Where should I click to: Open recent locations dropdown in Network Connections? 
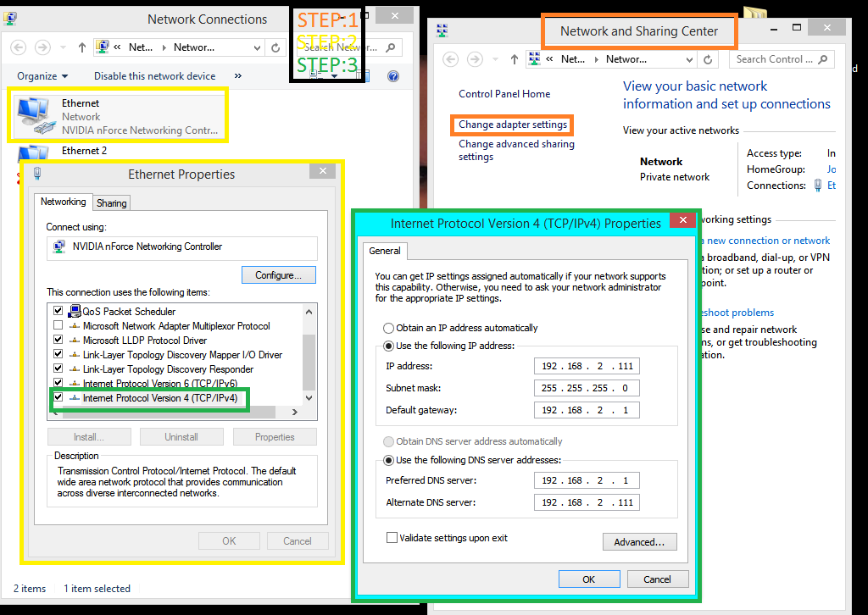click(63, 47)
